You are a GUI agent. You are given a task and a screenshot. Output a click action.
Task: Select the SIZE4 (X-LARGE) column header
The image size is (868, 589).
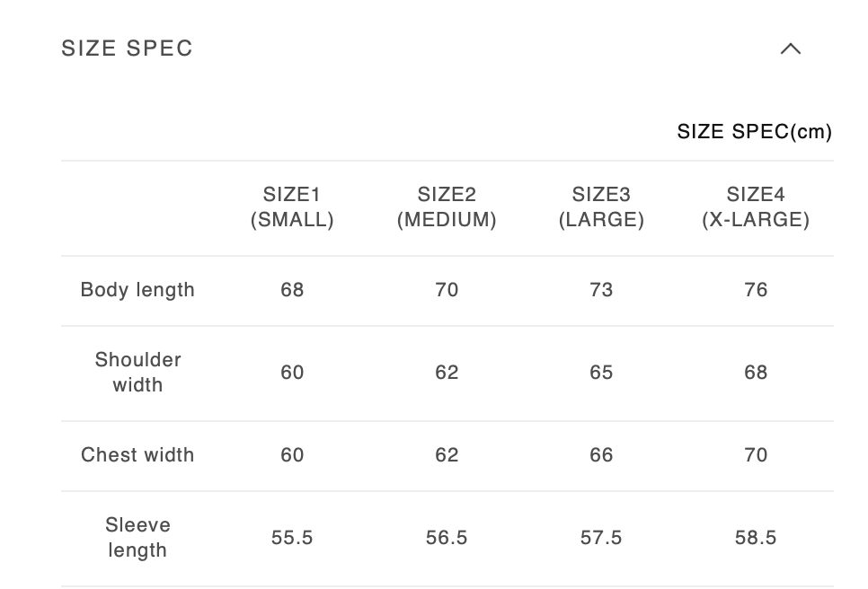click(x=756, y=207)
